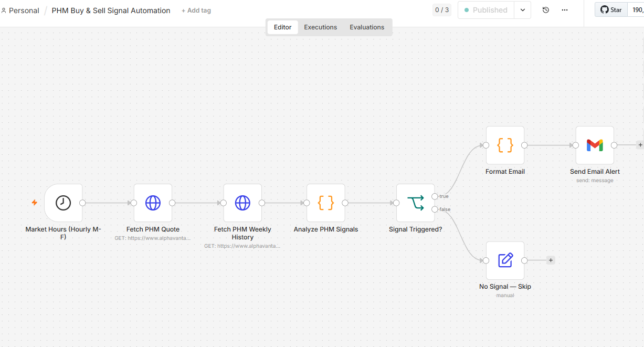
Task: Click the 'send: message' subtitle text
Action: pos(595,181)
